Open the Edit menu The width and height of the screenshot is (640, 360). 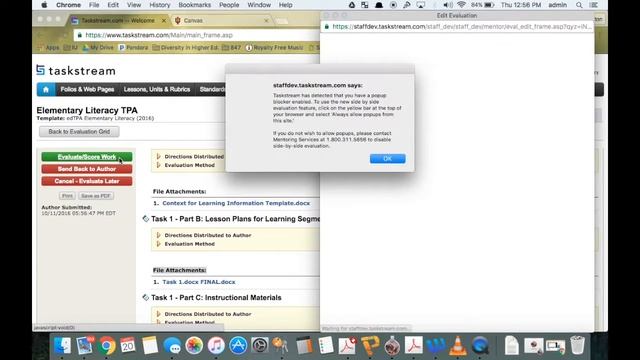113,5
